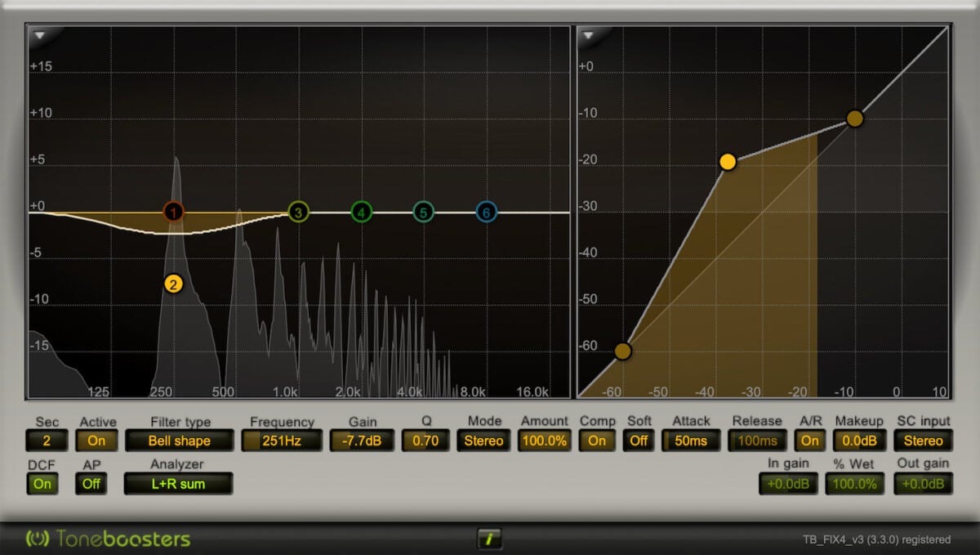Screen dimensions: 980x555
Task: Open the Analyzer L+R sum selector
Action: click(x=178, y=483)
